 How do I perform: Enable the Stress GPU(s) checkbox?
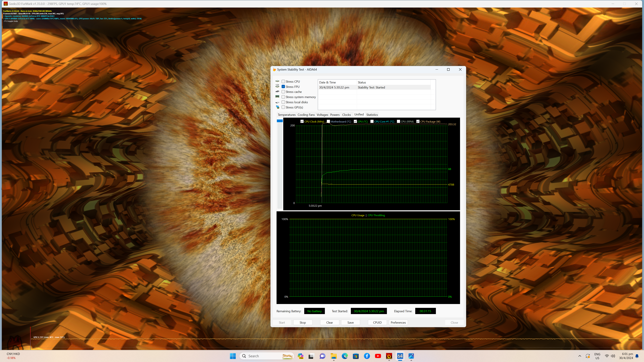[x=283, y=107]
